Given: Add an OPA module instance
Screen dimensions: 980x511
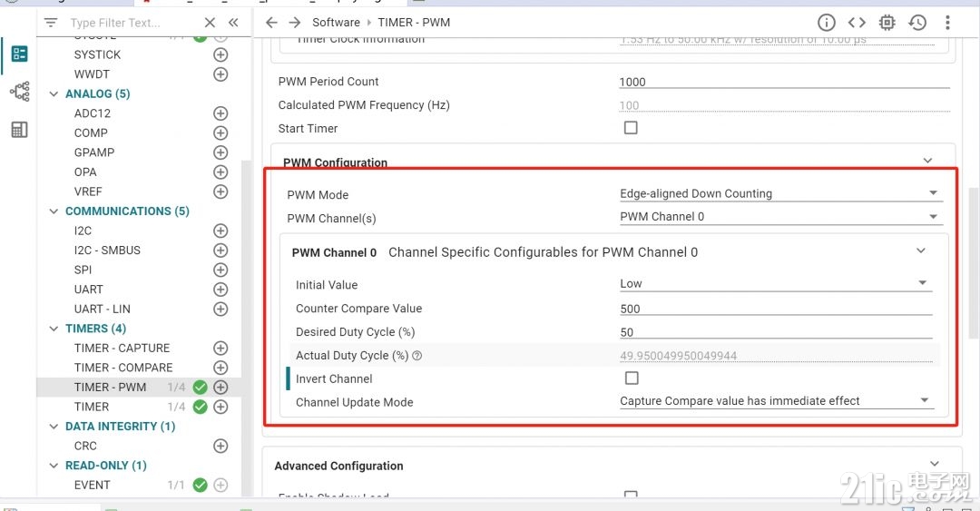Looking at the screenshot, I should (220, 172).
